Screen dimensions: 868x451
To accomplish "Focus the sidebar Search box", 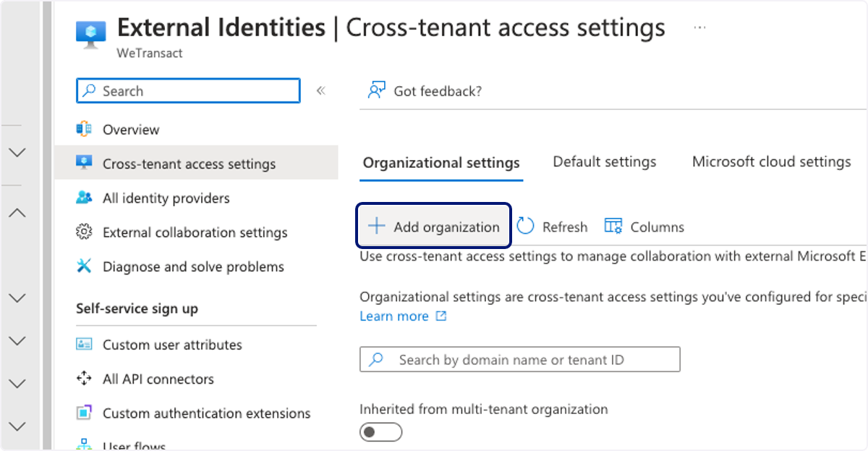I will point(188,91).
